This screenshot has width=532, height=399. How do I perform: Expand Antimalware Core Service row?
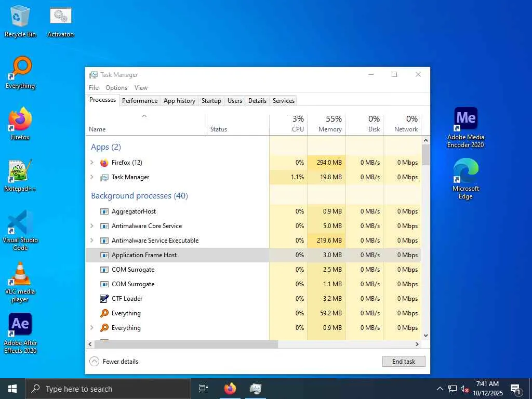point(92,226)
